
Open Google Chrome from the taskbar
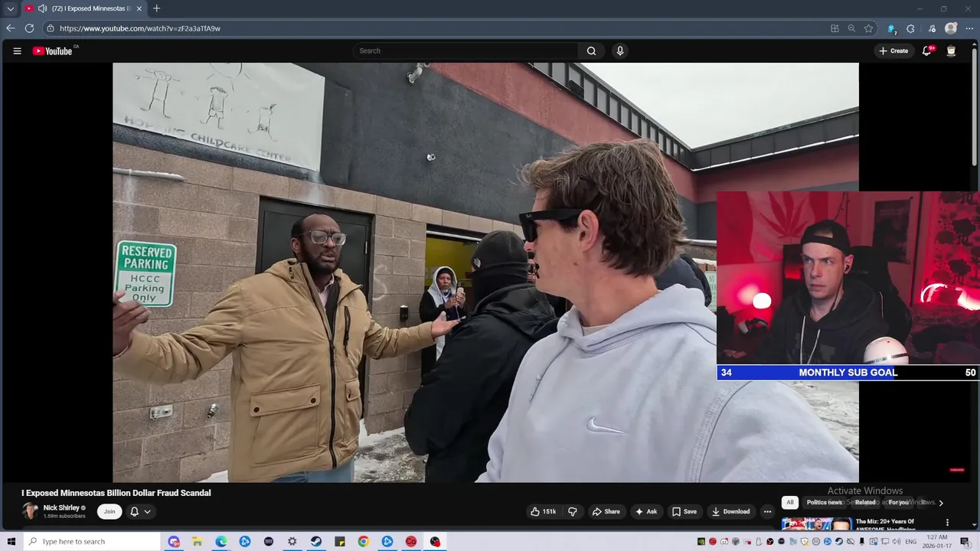click(x=363, y=542)
